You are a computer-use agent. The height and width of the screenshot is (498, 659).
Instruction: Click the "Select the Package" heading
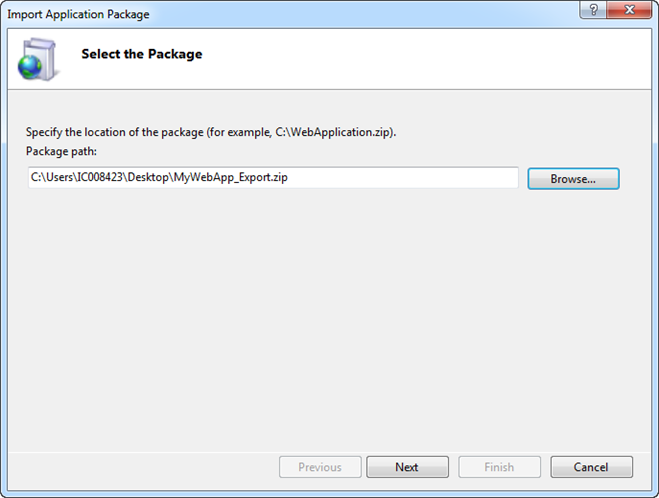tap(141, 54)
